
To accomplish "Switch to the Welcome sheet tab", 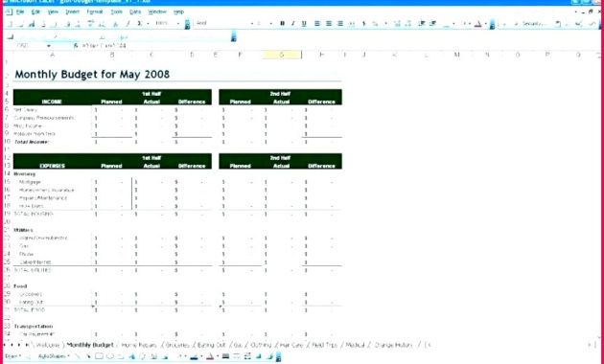I will 48,345.
